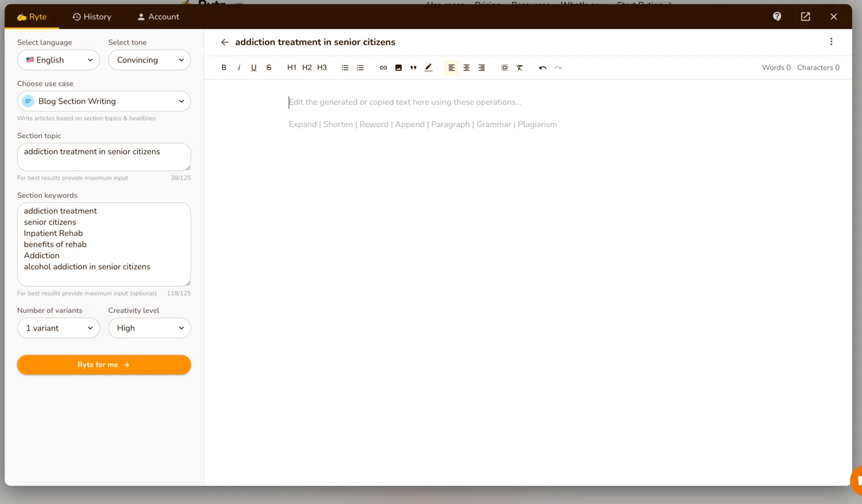Open the Account tab
Image resolution: width=862 pixels, height=504 pixels.
coord(158,17)
